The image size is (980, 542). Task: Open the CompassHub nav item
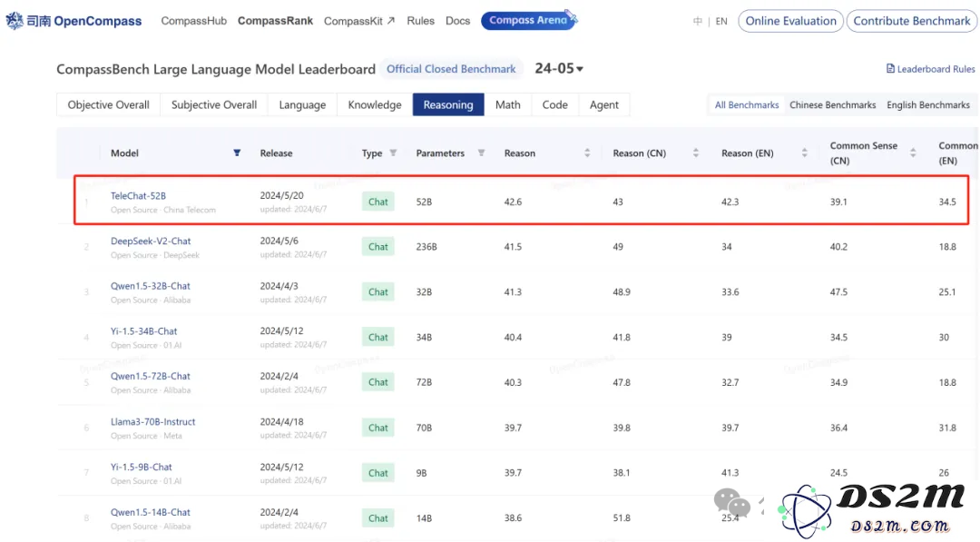[x=194, y=21]
